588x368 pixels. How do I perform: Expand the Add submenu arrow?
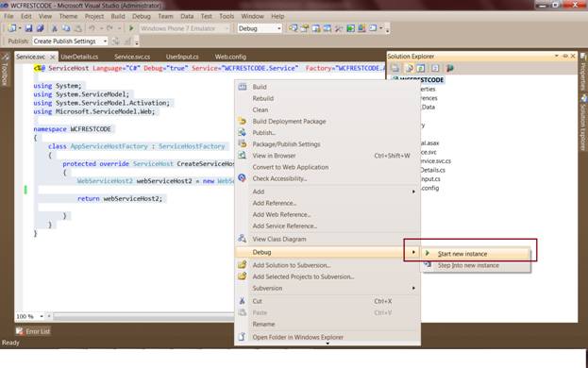tap(413, 192)
